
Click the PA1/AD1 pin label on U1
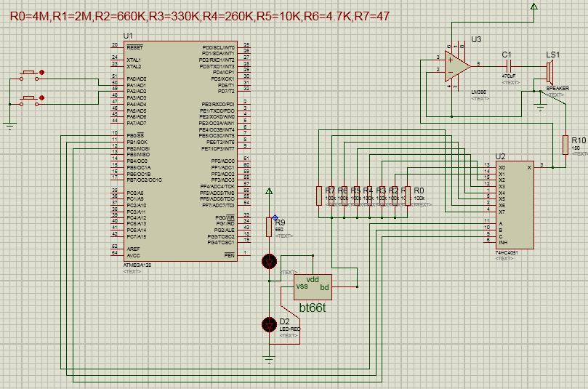pos(137,85)
